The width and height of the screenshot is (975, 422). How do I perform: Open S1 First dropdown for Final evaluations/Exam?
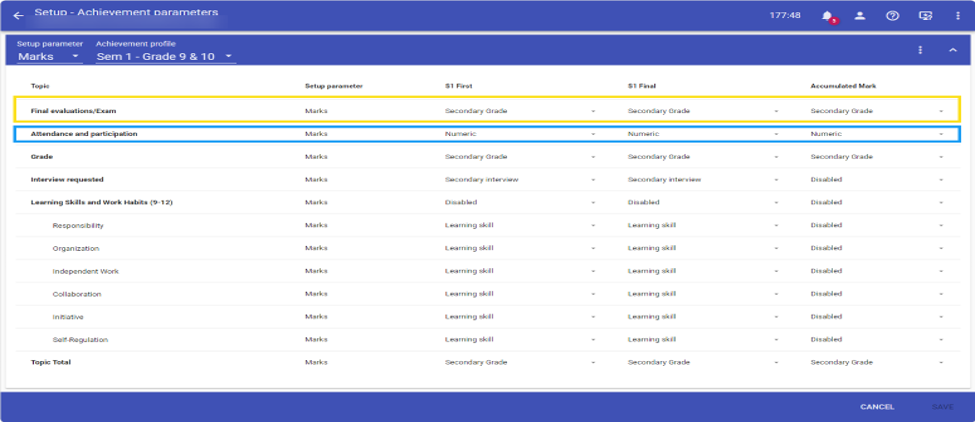[520, 111]
